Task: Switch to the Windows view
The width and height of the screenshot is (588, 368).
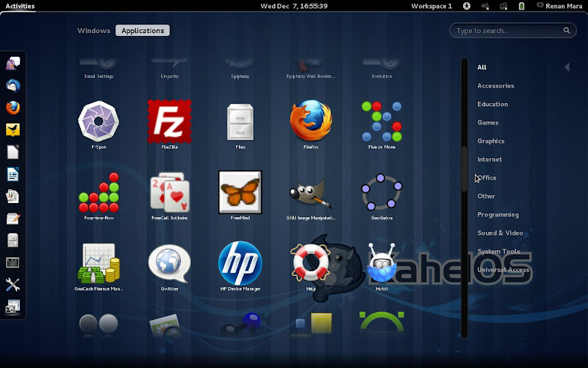Action: click(x=94, y=30)
